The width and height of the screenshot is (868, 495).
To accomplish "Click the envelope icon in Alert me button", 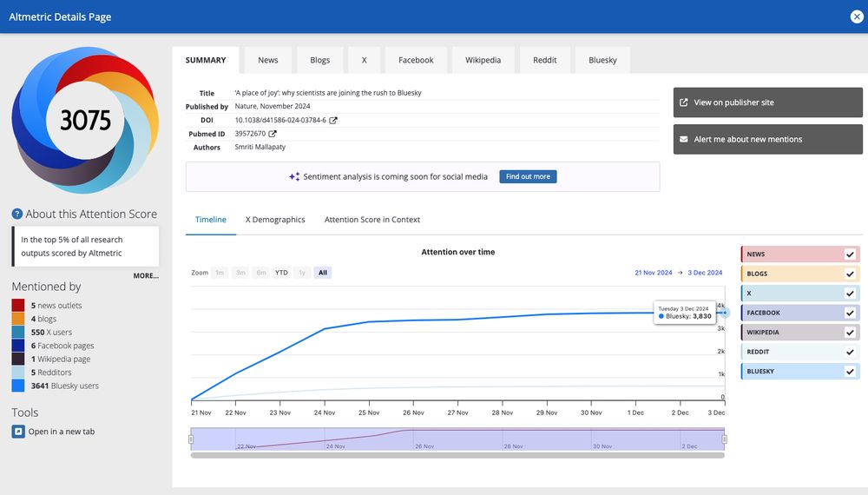I will coord(684,139).
